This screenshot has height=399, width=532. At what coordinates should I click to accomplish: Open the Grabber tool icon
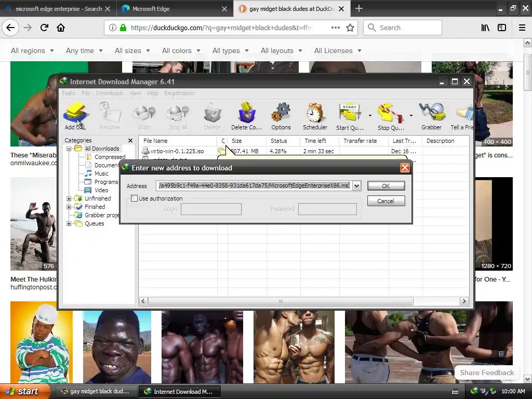tap(432, 116)
